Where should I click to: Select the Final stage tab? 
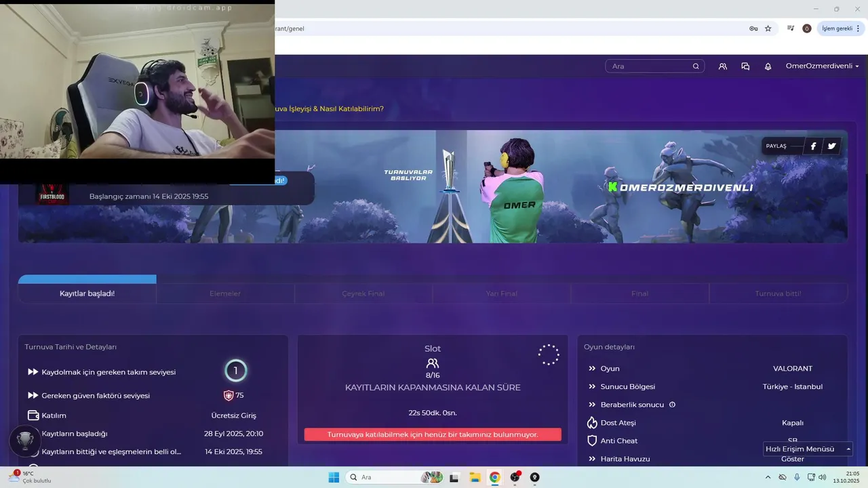639,293
